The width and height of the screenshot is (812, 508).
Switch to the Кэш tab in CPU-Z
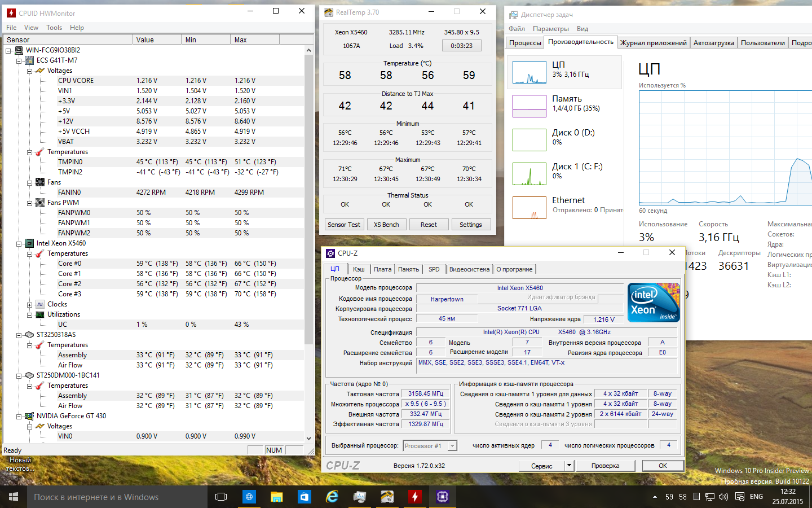coord(359,269)
